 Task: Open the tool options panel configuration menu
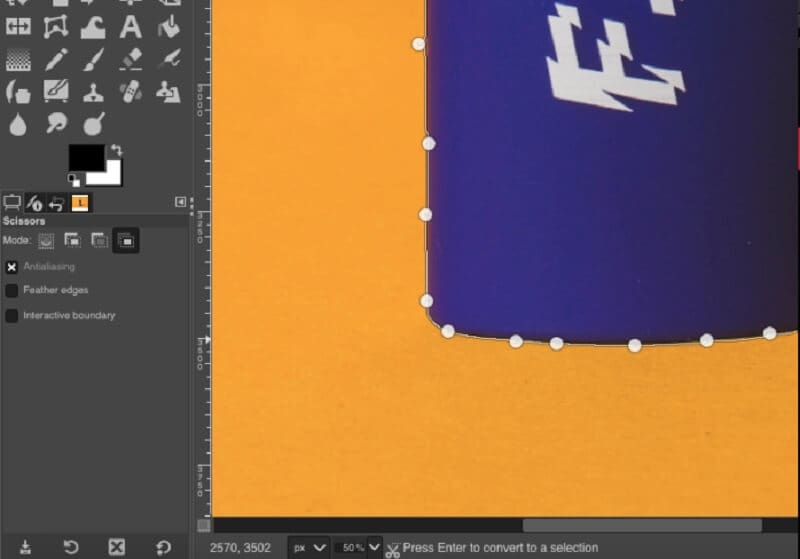pyautogui.click(x=180, y=202)
